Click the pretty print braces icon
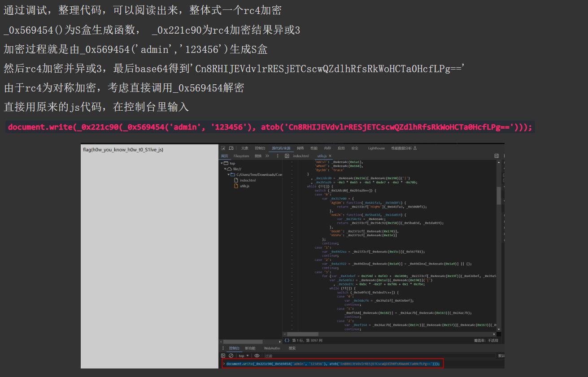This screenshot has width=588, height=377. (x=287, y=340)
